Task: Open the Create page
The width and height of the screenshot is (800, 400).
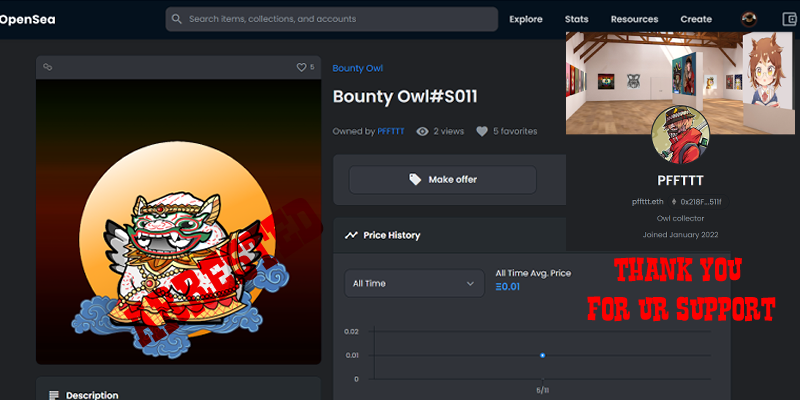Action: (696, 19)
